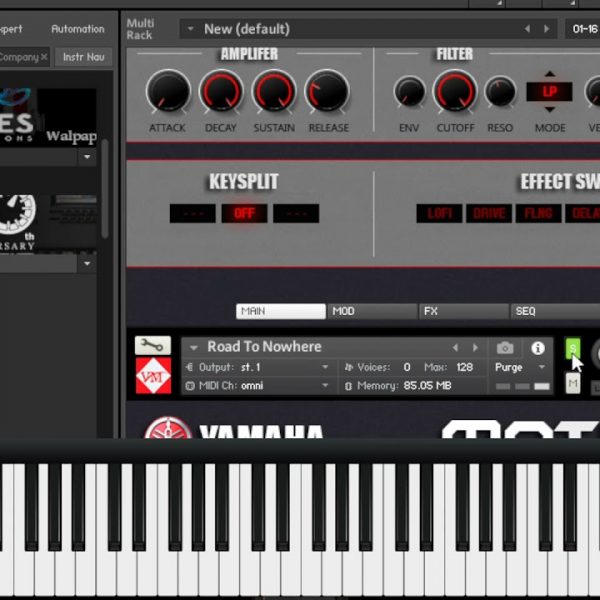Enable the DELAY effect switch
Viewport: 600px width, 600px height.
click(583, 213)
